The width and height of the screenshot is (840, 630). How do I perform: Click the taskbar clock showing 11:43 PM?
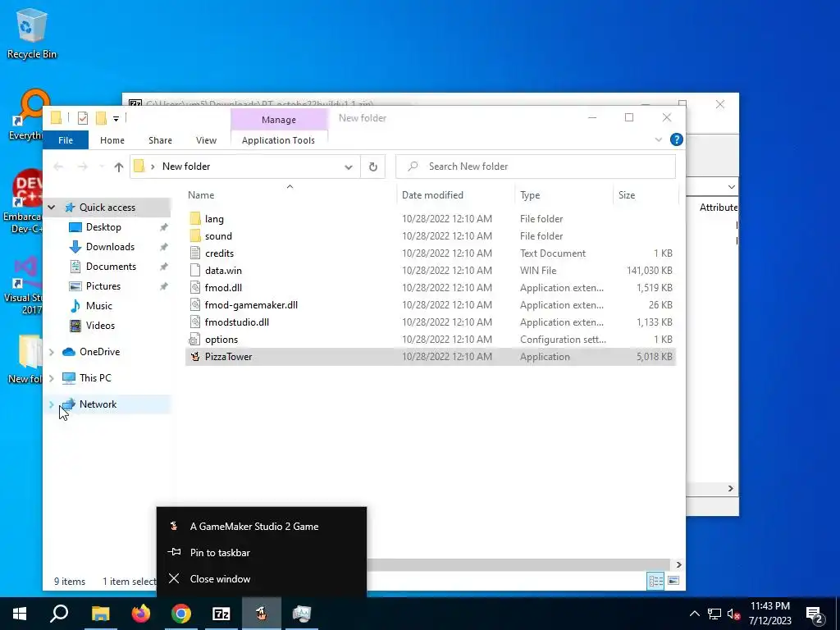click(769, 614)
